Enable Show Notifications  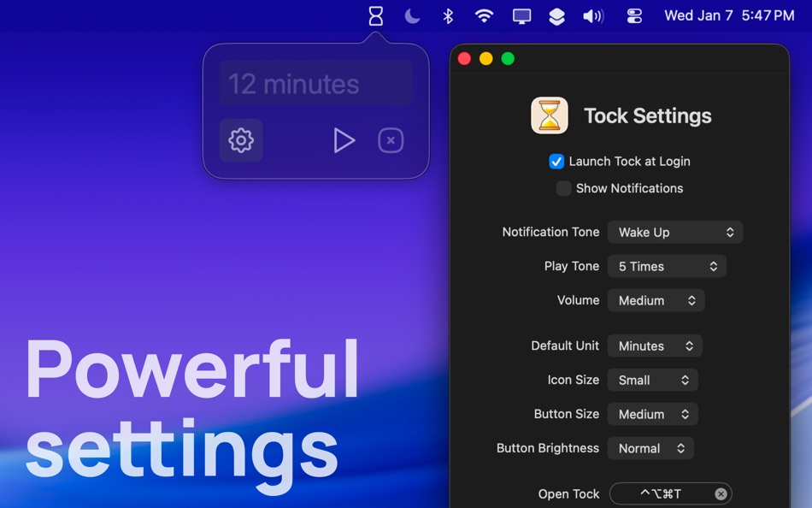point(563,188)
